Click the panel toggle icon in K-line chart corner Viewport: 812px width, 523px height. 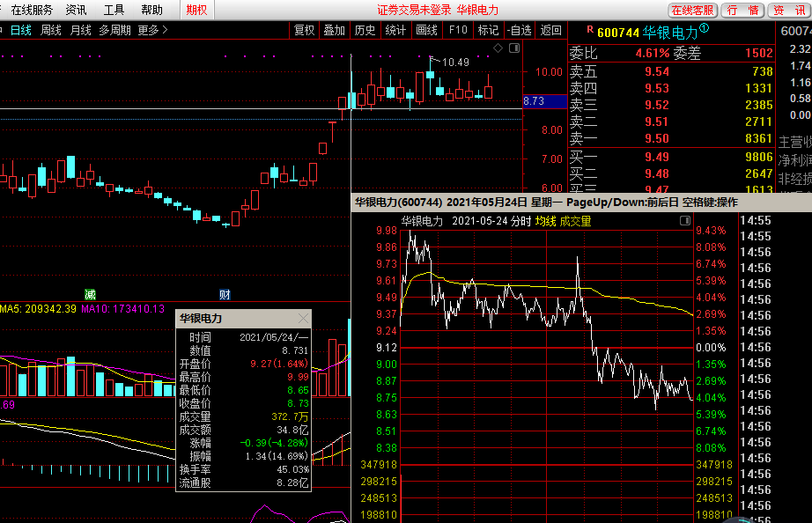[x=514, y=48]
